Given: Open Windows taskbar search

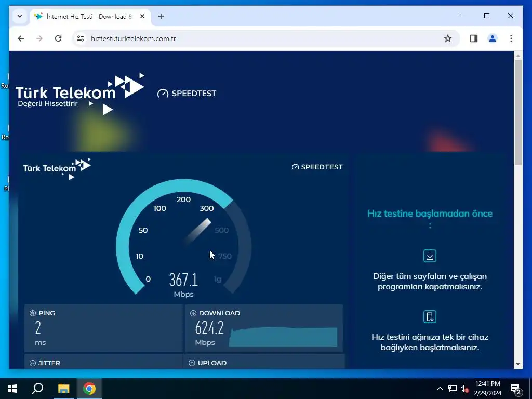Looking at the screenshot, I should (37, 389).
